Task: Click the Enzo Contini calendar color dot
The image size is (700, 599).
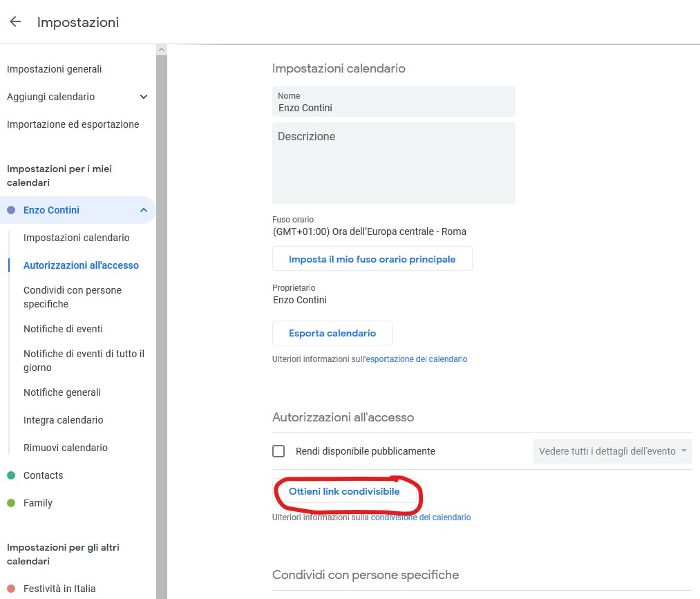Action: click(x=11, y=210)
